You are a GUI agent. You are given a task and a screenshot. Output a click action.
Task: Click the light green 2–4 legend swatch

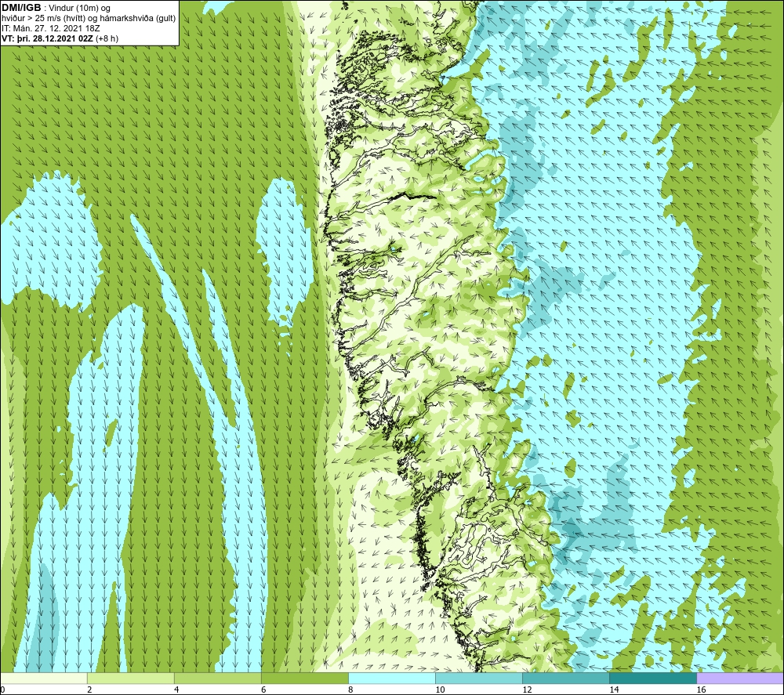[x=130, y=679]
